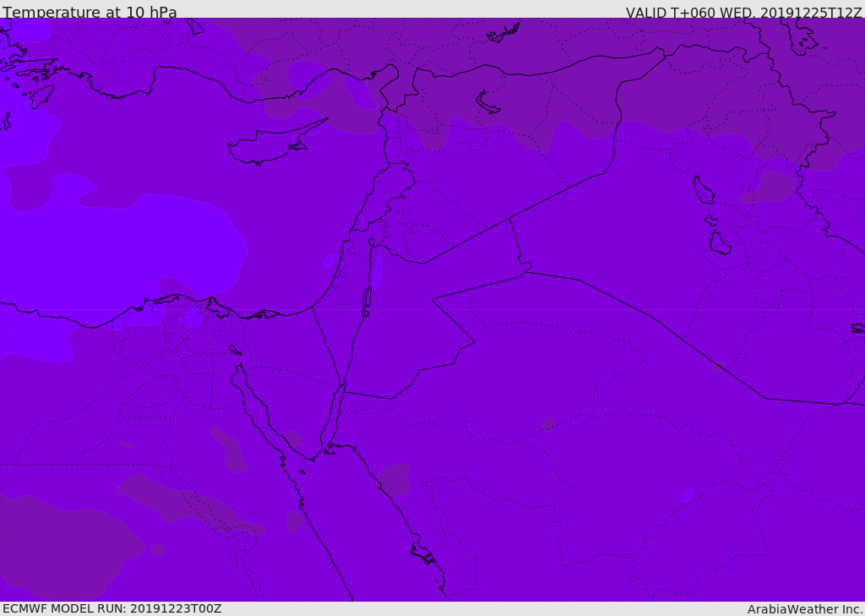Click Lake Urmia in the top-right corner

click(802, 35)
